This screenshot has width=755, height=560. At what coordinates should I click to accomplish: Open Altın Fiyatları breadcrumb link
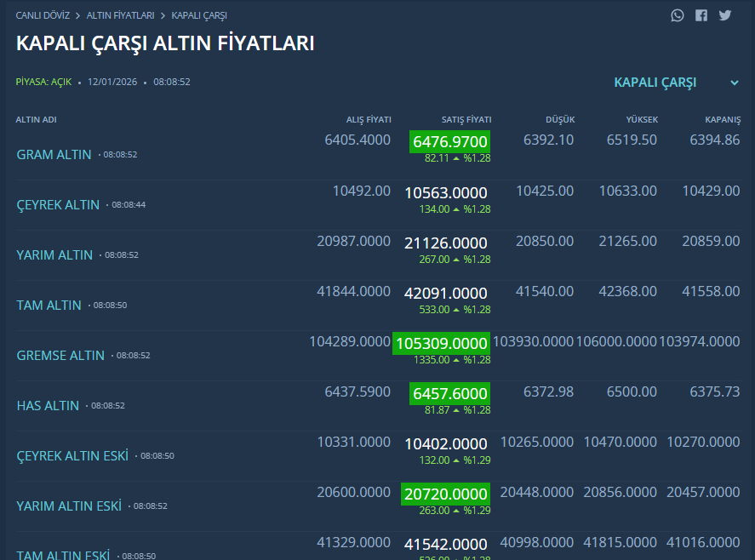pos(120,15)
